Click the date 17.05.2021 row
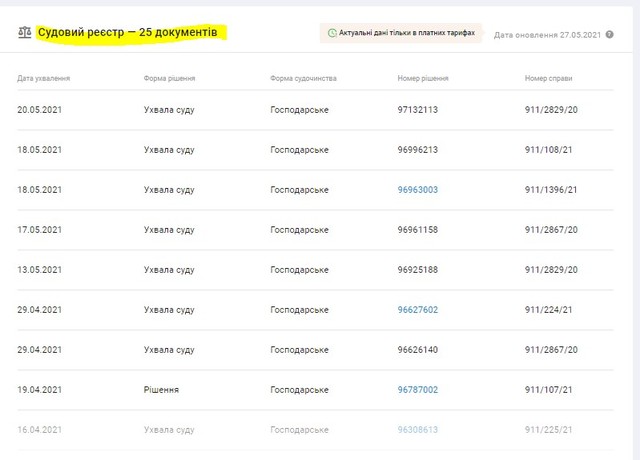Viewport: 640px width, 460px height. [x=40, y=230]
